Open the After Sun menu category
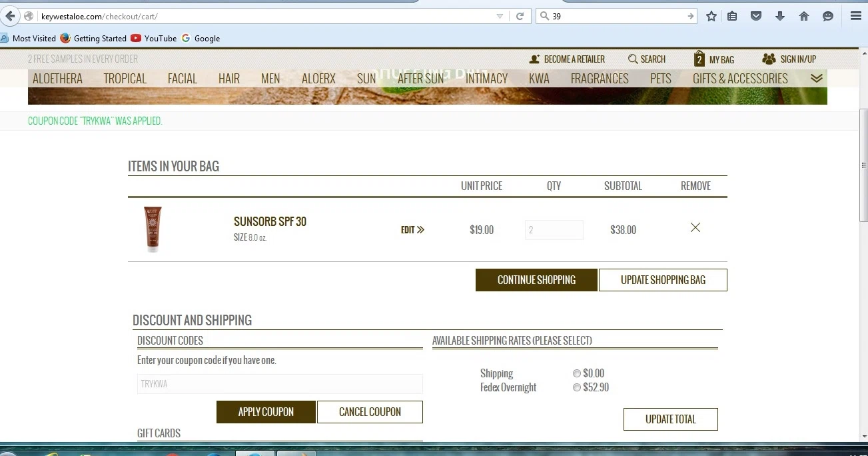The image size is (868, 456). pos(420,79)
